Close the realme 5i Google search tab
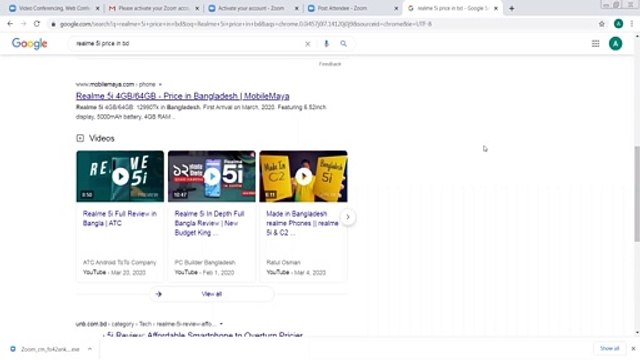Screen dimensions: 640x360 tap(496, 8)
